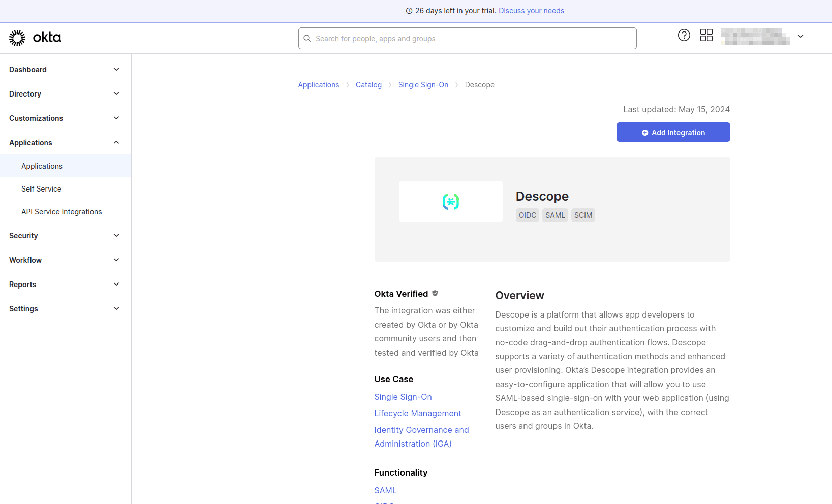Open the Discuss your needs link

click(x=531, y=10)
